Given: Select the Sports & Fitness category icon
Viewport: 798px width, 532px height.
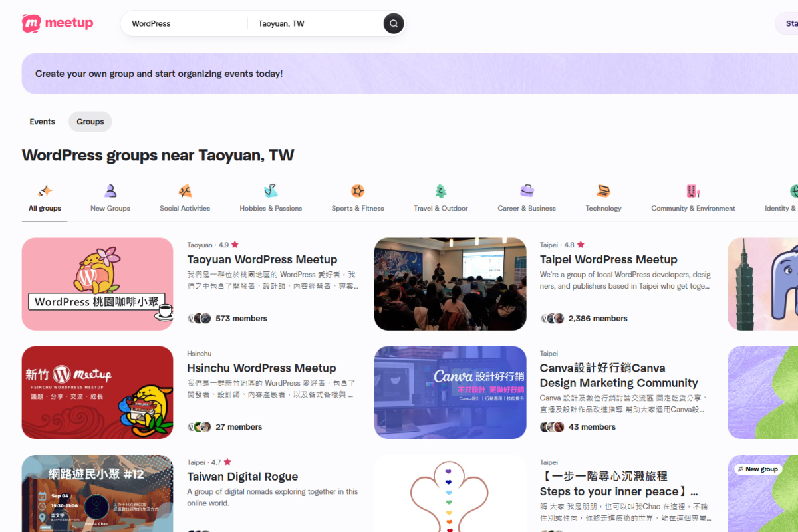Looking at the screenshot, I should (358, 191).
